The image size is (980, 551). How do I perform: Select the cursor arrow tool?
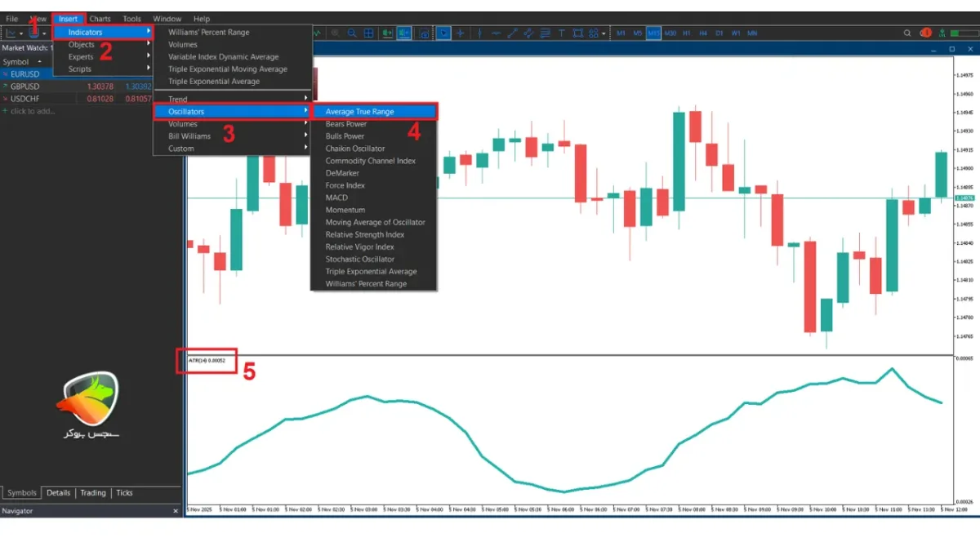click(443, 33)
